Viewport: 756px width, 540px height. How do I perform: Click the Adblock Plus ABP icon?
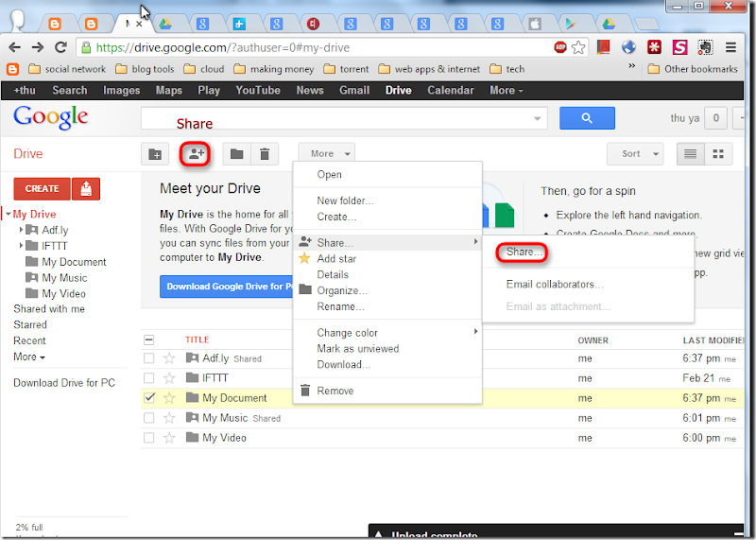pyautogui.click(x=560, y=46)
